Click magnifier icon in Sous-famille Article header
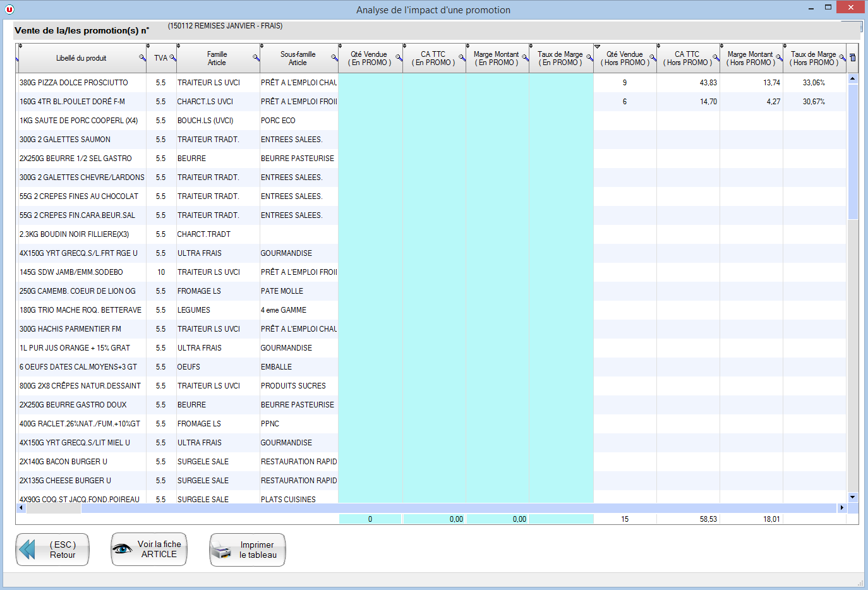868x590 pixels. pyautogui.click(x=334, y=58)
